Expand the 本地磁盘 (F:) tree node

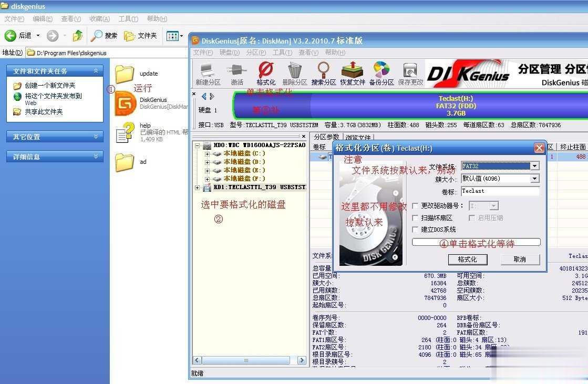click(207, 179)
